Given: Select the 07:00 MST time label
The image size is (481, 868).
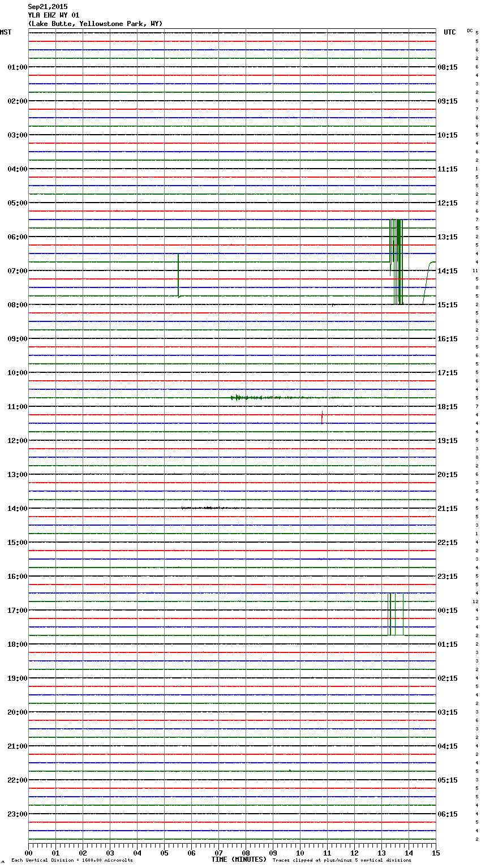Looking at the screenshot, I should pyautogui.click(x=18, y=271).
